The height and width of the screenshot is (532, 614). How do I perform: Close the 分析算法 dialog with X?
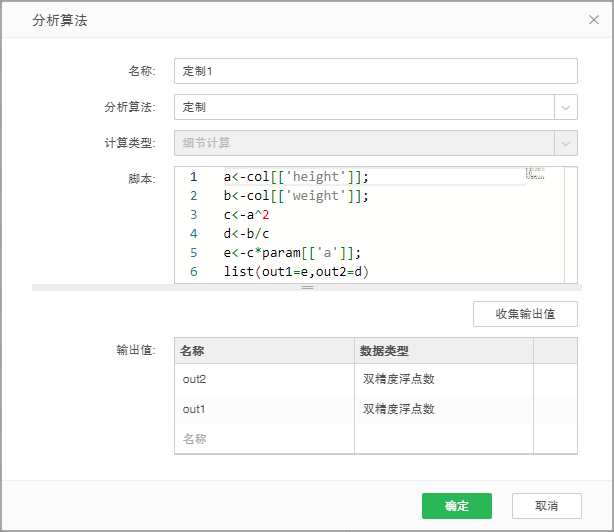coord(594,19)
